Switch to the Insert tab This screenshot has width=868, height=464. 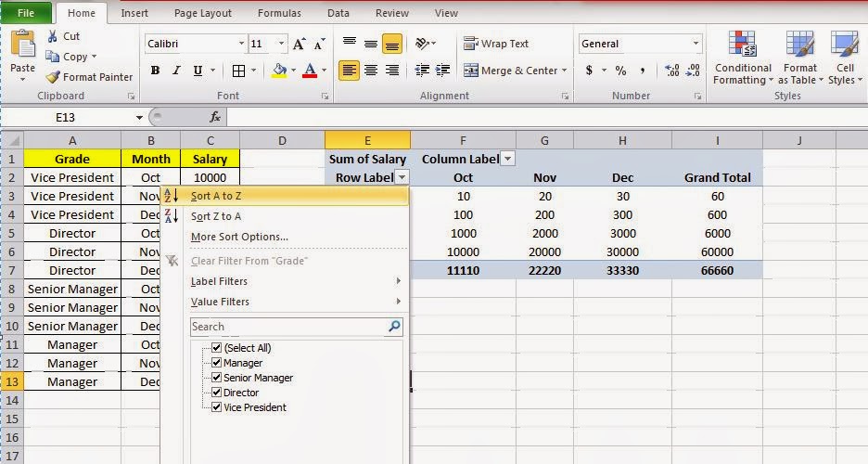pyautogui.click(x=134, y=13)
